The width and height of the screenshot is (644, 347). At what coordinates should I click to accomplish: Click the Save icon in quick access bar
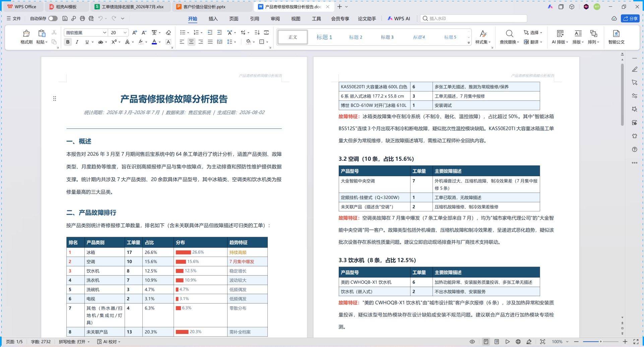65,18
